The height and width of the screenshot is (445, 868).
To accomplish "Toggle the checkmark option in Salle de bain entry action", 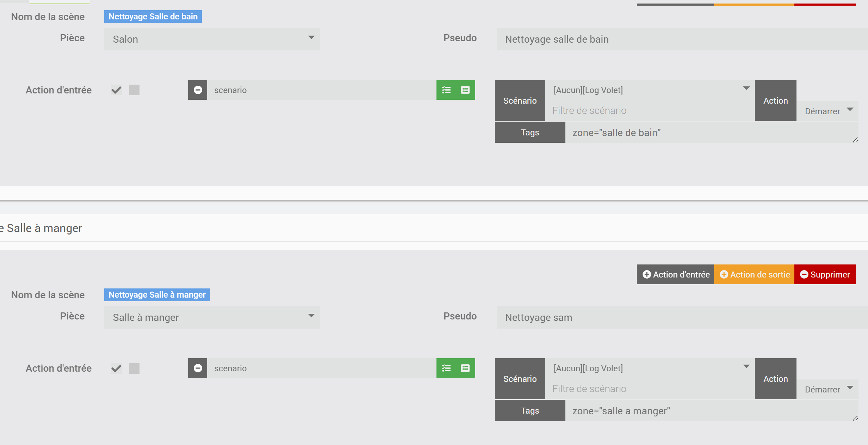I will (117, 90).
